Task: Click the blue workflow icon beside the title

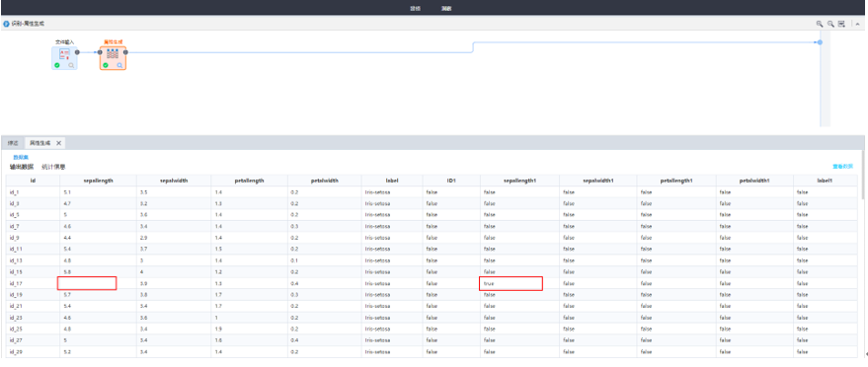Action: tap(7, 24)
